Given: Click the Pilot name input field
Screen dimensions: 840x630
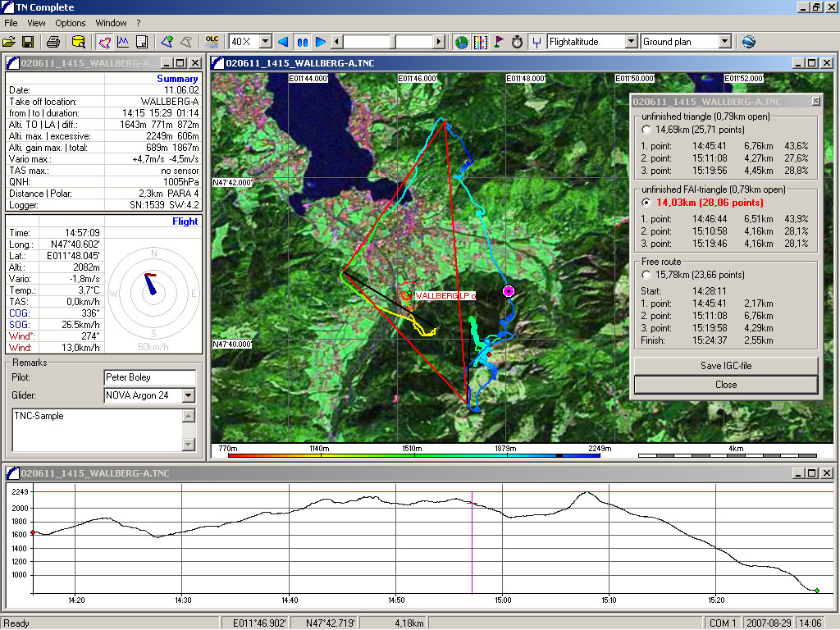Looking at the screenshot, I should tap(149, 377).
